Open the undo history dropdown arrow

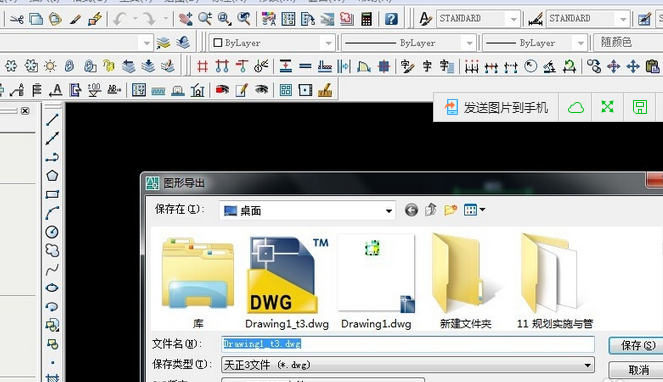(135, 19)
